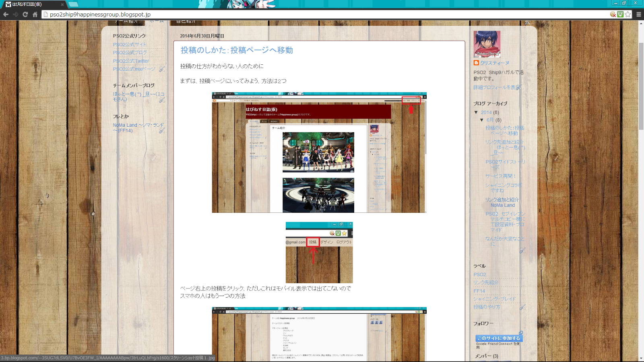Click the はぴねす日誌(仮) tab favicon
Viewport: 644px width, 362px height.
pyautogui.click(x=8, y=4)
